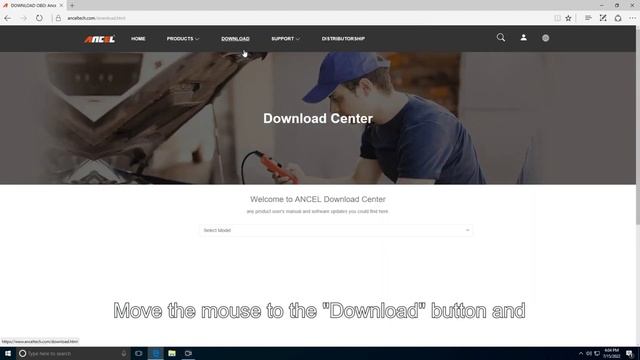Open the DOWNLOAD navigation link
Screen dimensions: 640x360
point(235,39)
